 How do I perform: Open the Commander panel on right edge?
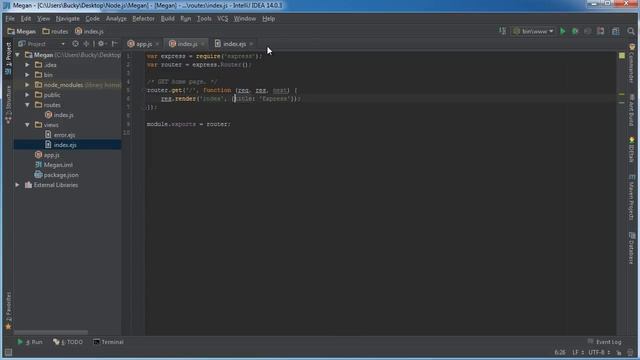631,64
